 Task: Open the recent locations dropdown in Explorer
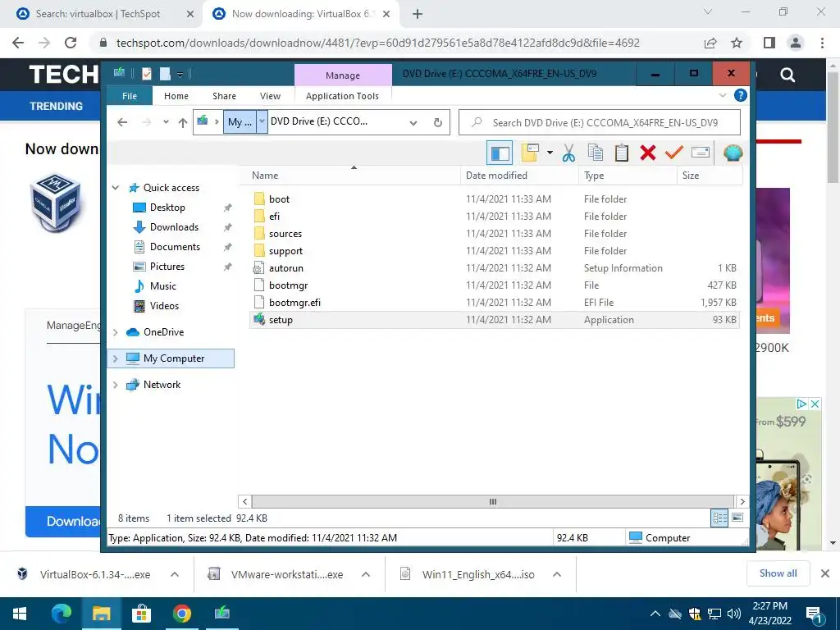[166, 122]
